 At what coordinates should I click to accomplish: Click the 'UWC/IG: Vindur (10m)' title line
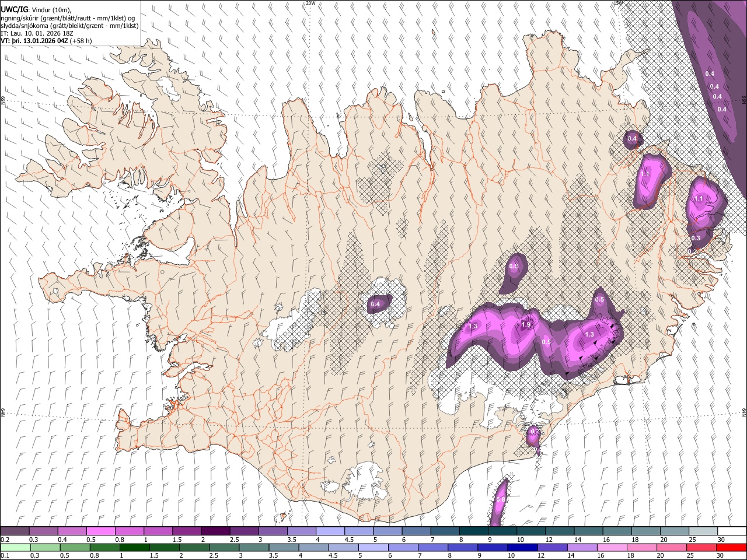click(x=36, y=10)
